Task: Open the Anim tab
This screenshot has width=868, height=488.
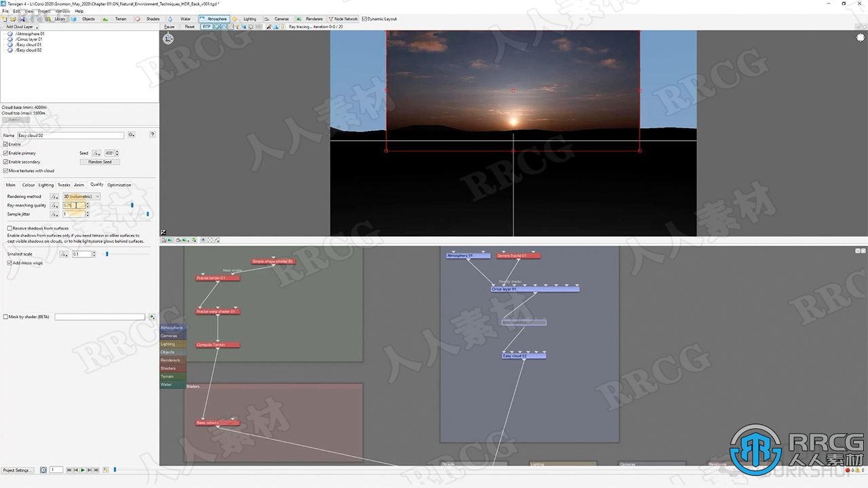Action: 79,185
